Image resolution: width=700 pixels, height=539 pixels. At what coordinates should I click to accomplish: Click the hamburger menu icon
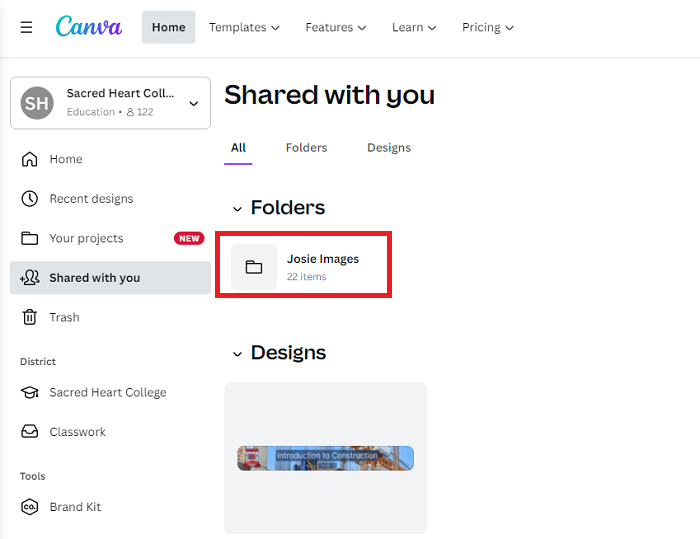tap(26, 27)
